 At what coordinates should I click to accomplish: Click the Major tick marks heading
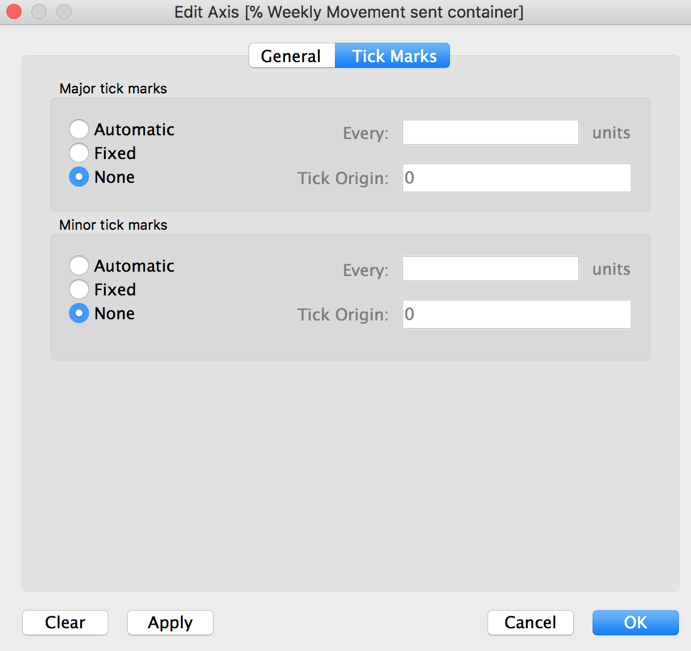click(x=113, y=89)
